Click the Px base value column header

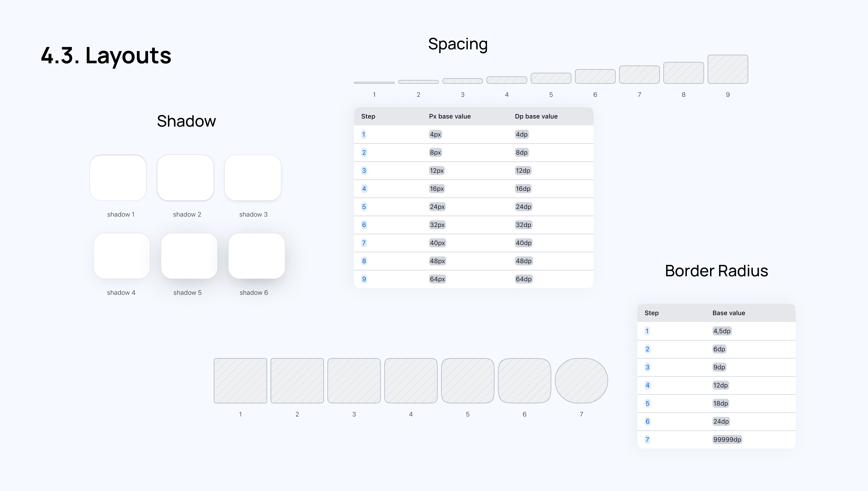tap(450, 116)
